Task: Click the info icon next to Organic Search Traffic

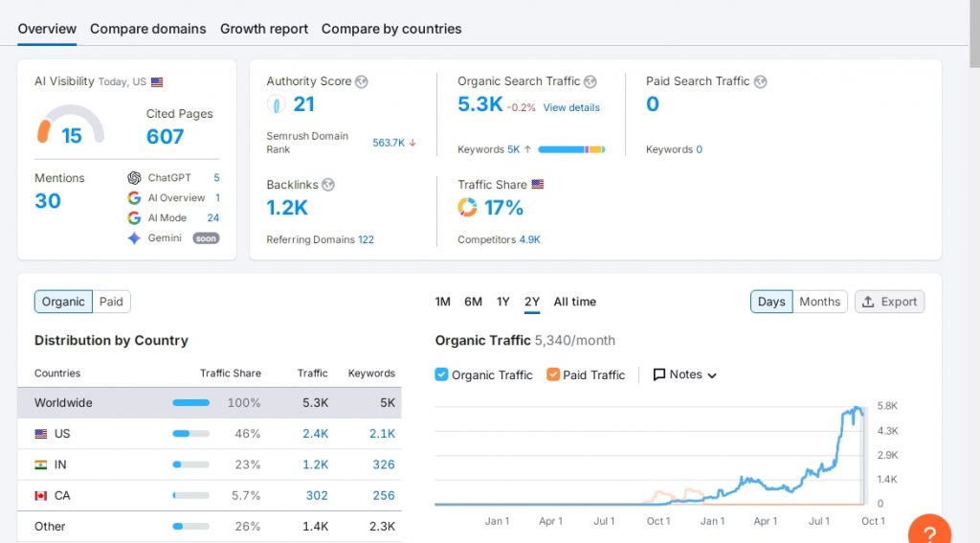Action: pyautogui.click(x=590, y=82)
